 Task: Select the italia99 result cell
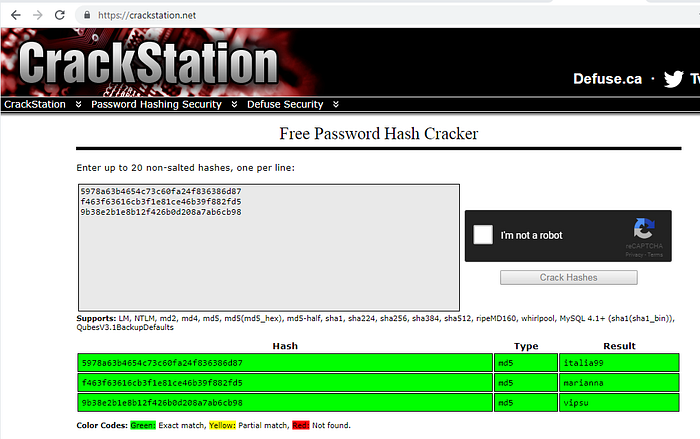[618, 362]
